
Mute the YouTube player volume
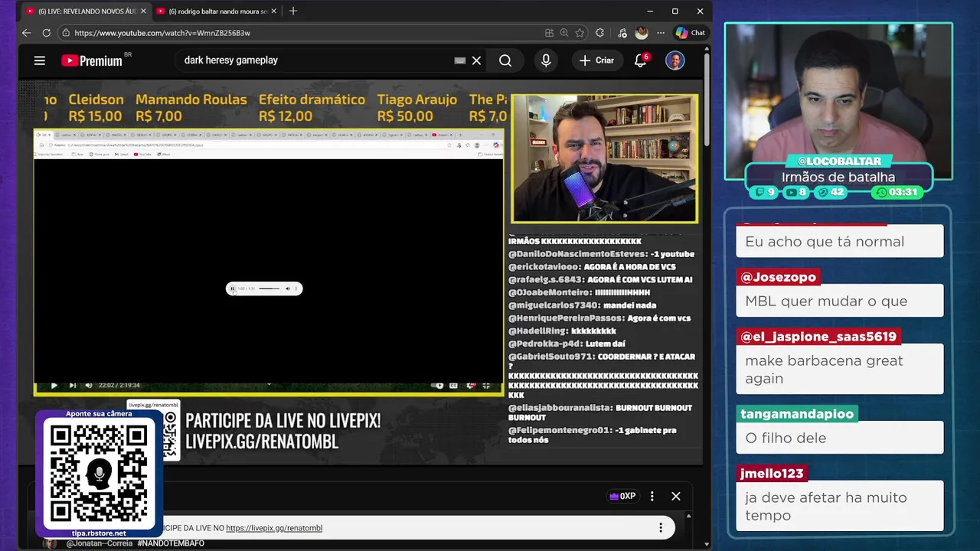click(x=89, y=385)
